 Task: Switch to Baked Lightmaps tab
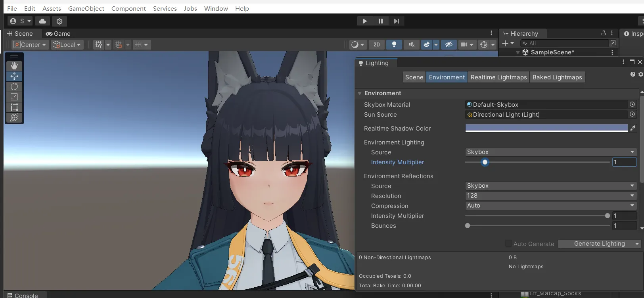[x=557, y=77]
